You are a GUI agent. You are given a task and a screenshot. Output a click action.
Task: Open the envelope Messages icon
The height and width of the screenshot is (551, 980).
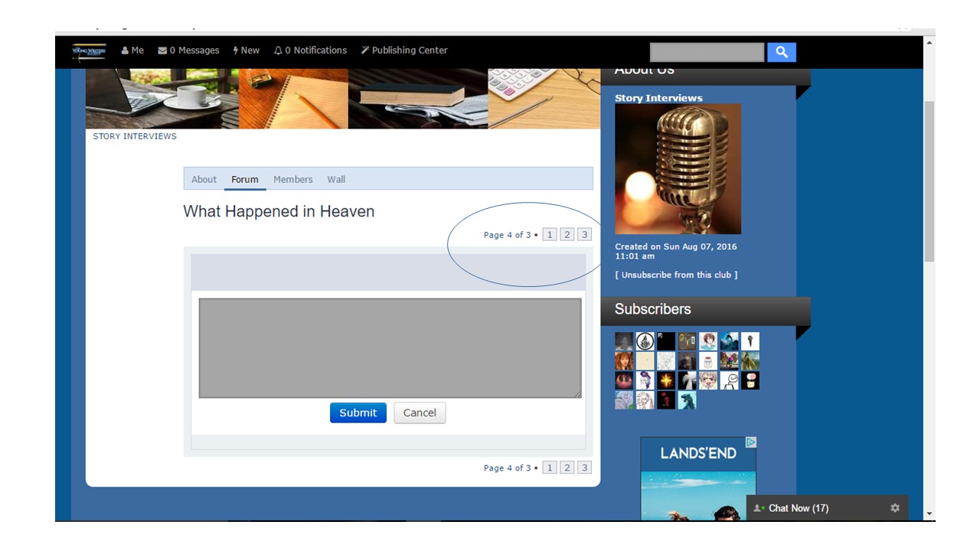click(162, 51)
